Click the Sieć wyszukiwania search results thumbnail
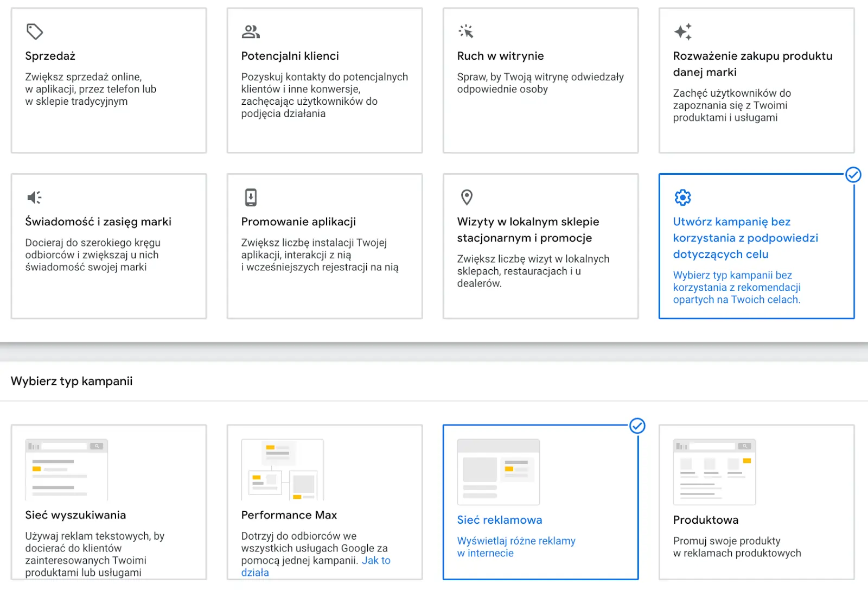This screenshot has width=868, height=590. point(66,470)
